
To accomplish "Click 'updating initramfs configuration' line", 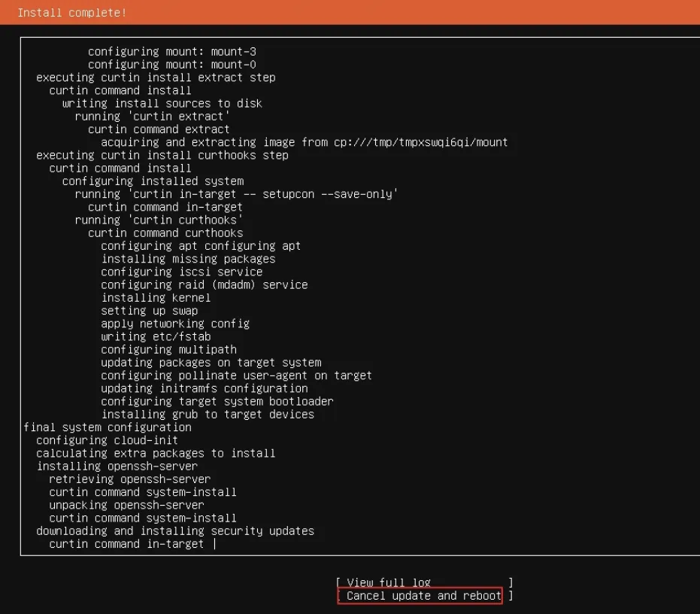I will click(x=204, y=388).
